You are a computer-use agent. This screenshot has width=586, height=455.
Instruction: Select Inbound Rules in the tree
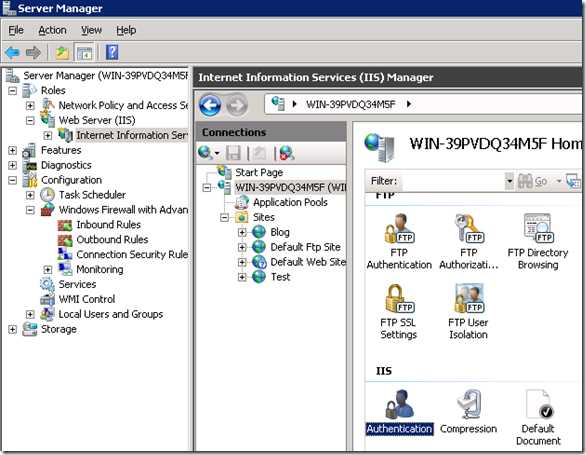[108, 225]
